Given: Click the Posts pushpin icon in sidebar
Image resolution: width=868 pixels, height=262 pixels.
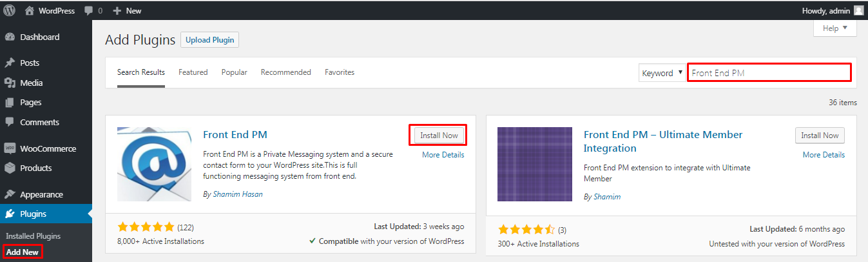Looking at the screenshot, I should pos(10,63).
